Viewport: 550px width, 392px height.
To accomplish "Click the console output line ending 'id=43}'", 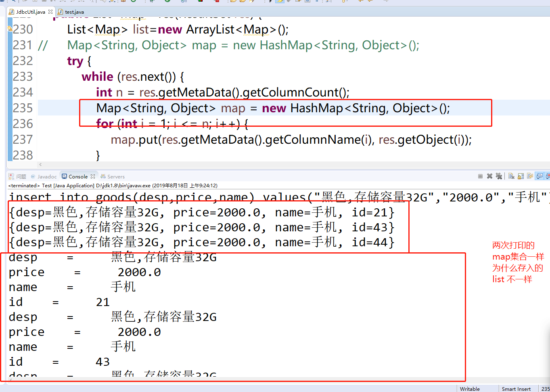I will coord(202,227).
